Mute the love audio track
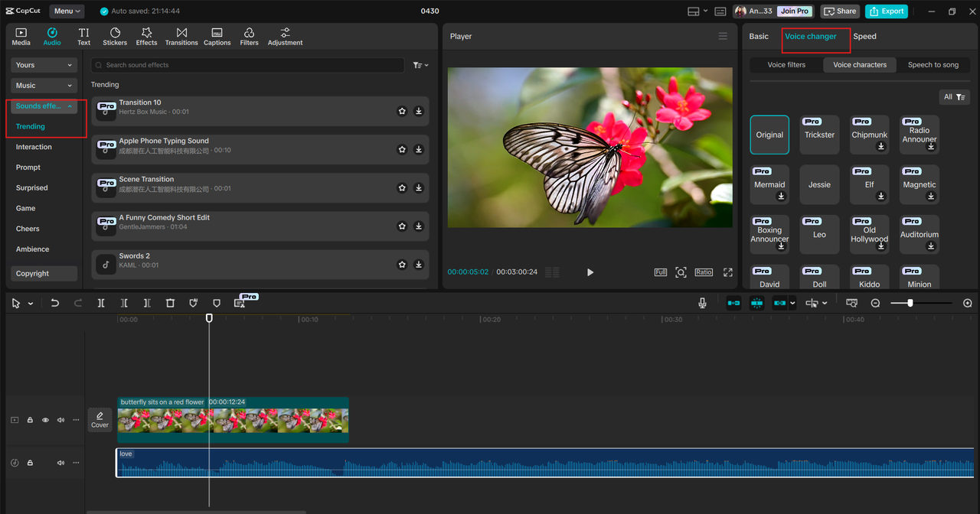Viewport: 980px width, 514px height. click(60, 463)
